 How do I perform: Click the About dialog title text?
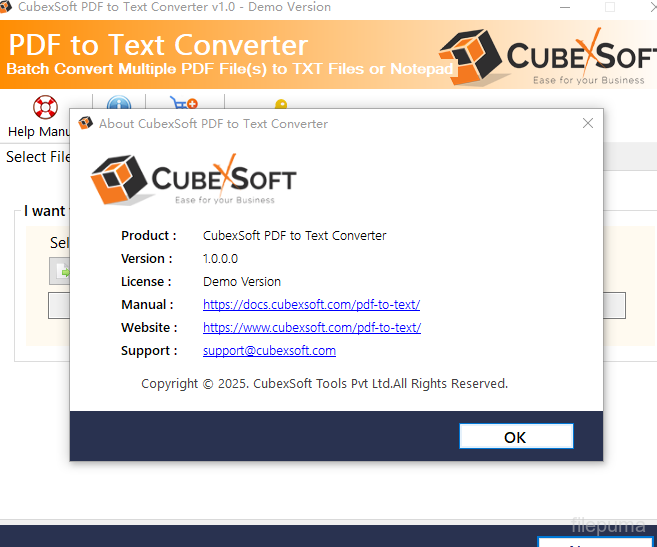[x=213, y=124]
